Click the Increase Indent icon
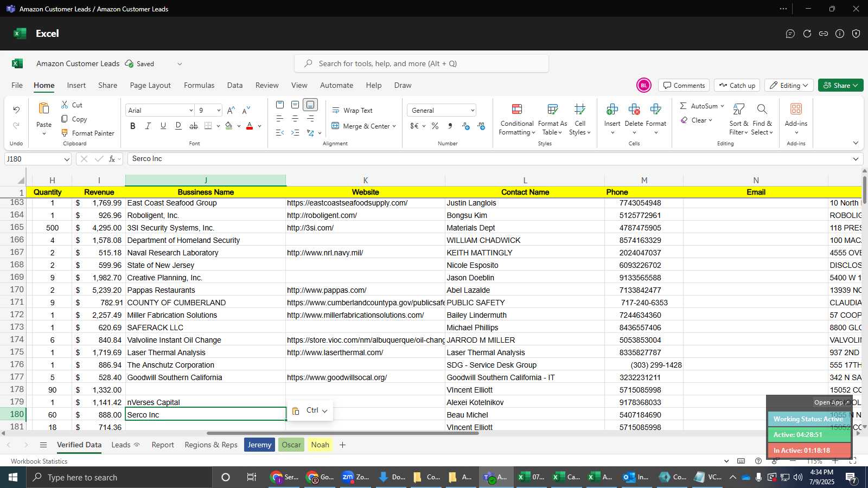The width and height of the screenshot is (868, 488). (x=295, y=133)
